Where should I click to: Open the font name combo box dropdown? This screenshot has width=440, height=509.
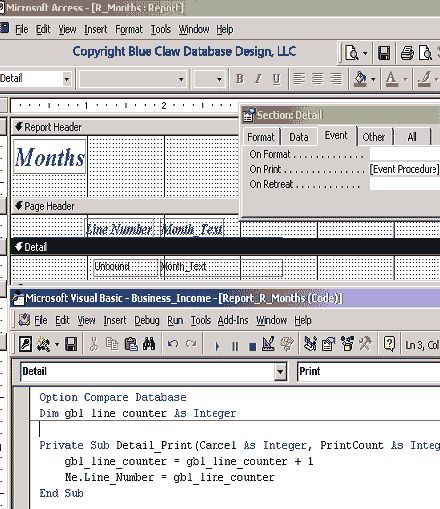point(181,79)
